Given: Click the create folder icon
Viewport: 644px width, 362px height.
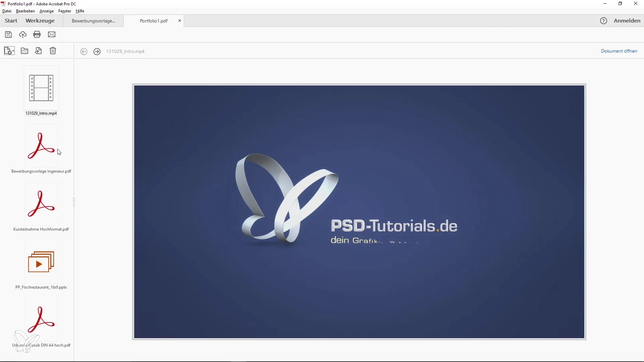Looking at the screenshot, I should click(x=24, y=51).
